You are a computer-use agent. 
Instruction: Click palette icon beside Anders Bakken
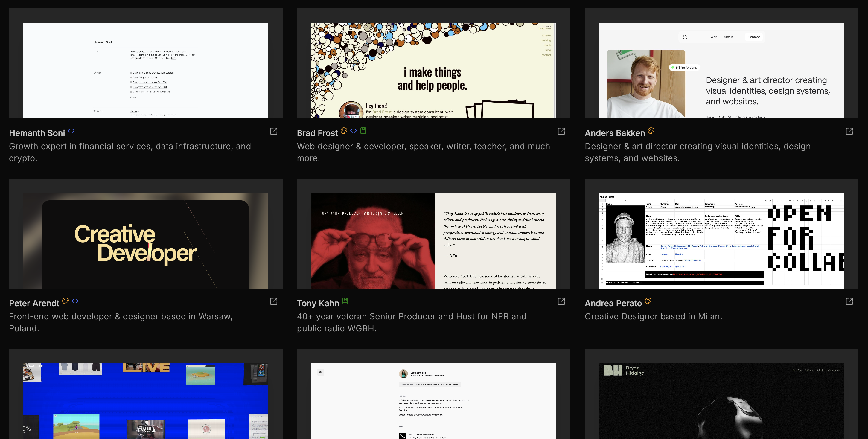[x=651, y=131]
